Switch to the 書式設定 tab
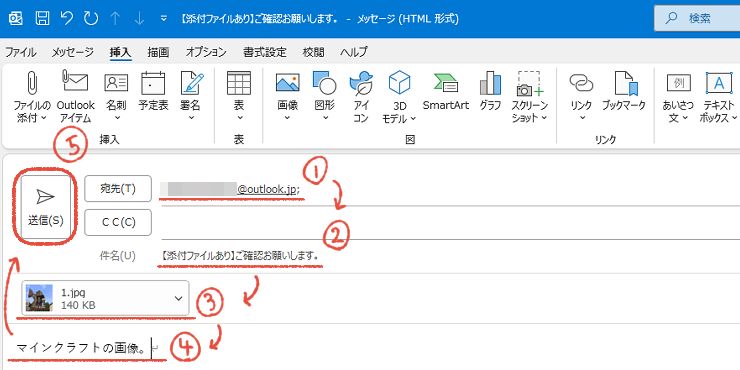Viewport: 740px width, 370px height. pos(265,52)
